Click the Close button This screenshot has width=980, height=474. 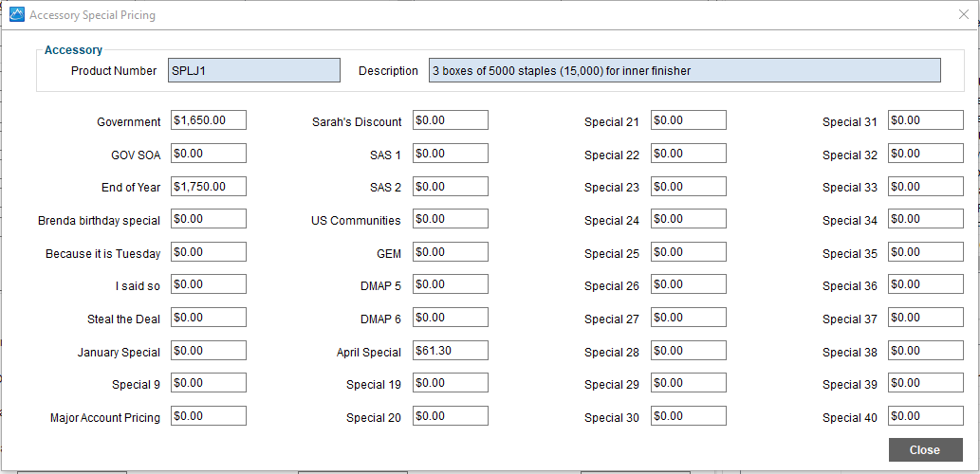pyautogui.click(x=925, y=449)
